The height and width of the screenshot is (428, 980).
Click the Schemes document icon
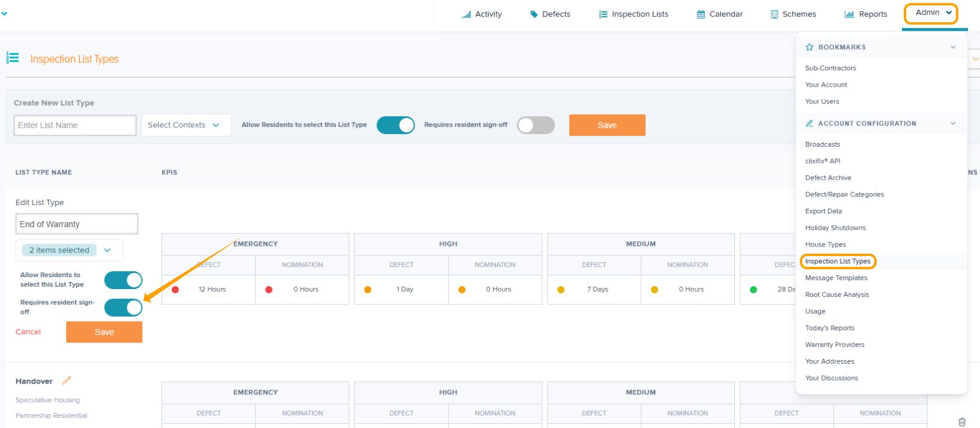pos(775,14)
